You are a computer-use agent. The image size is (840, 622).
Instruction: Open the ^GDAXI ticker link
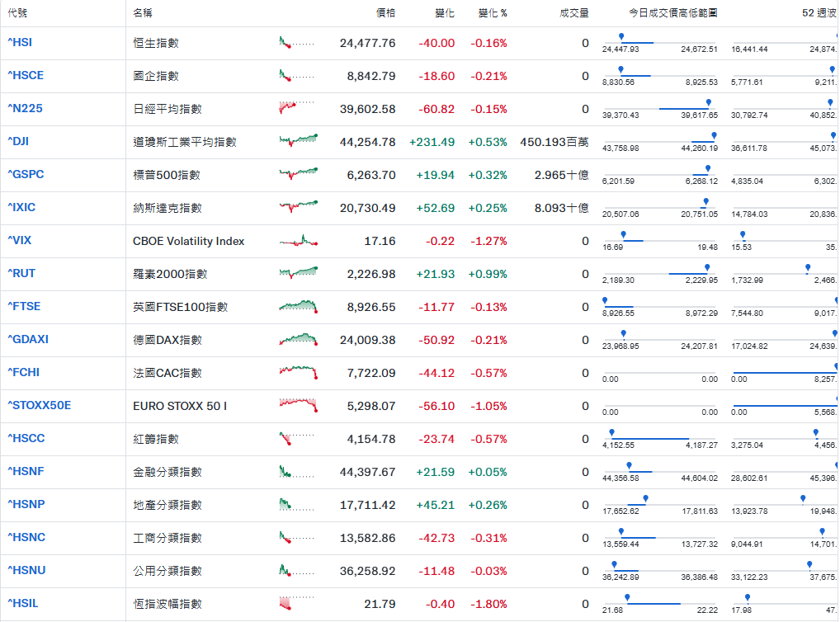click(28, 339)
